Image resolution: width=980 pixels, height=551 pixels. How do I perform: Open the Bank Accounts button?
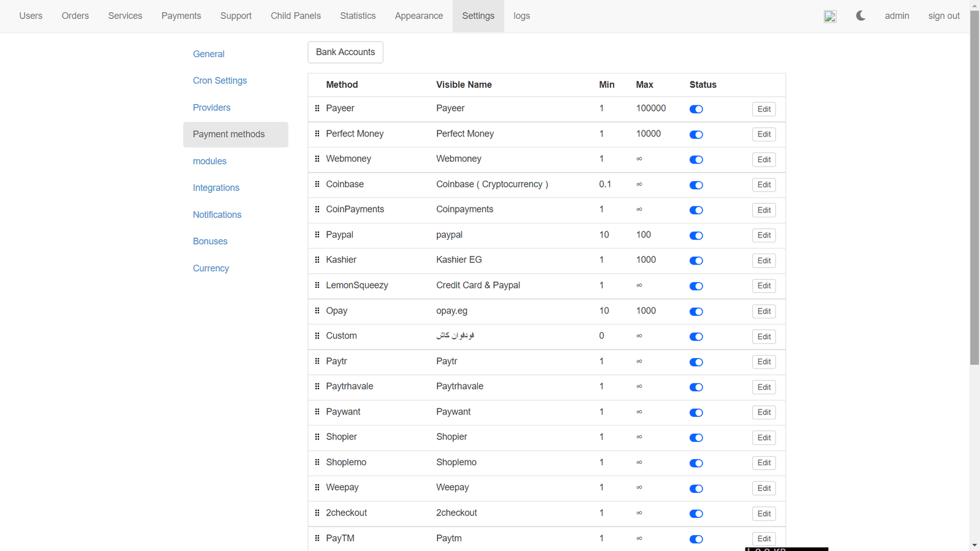coord(345,52)
